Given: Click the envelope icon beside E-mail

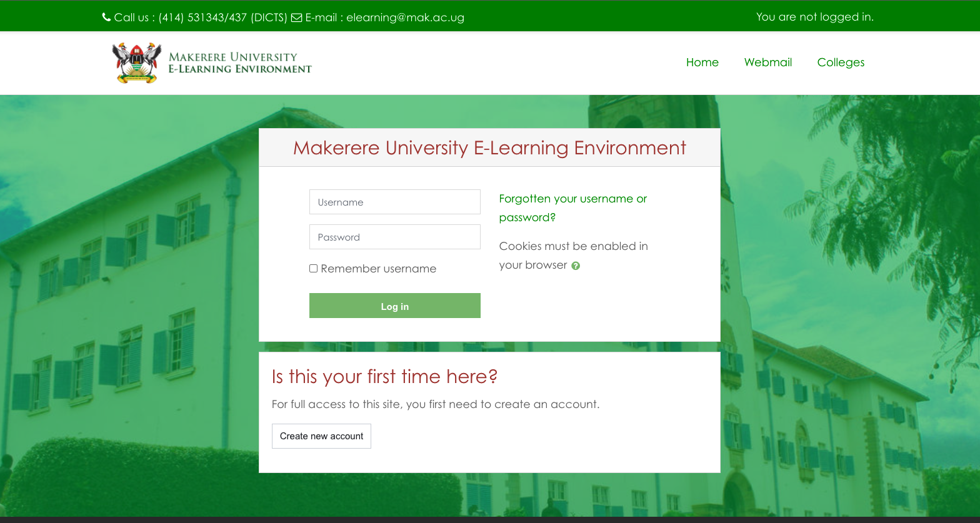Looking at the screenshot, I should tap(297, 17).
